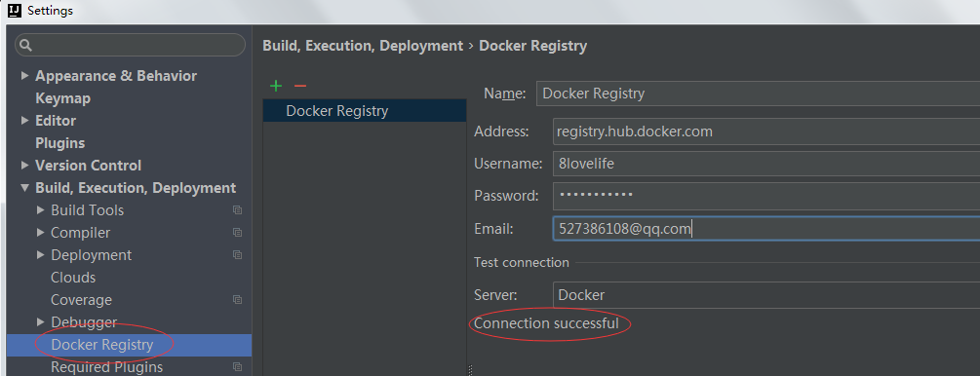Screen dimensions: 980x376
Task: Expand the Editor settings node
Action: click(25, 121)
